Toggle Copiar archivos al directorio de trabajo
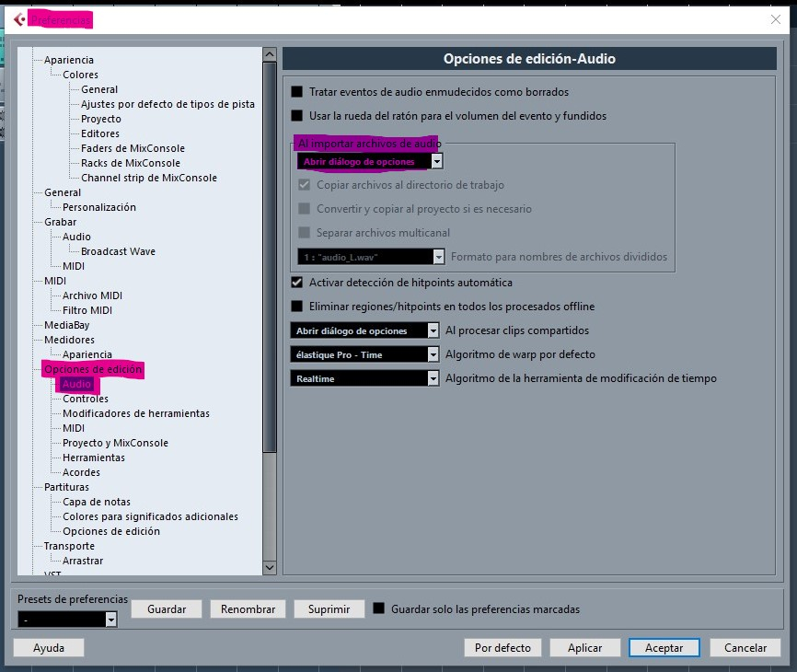Image resolution: width=797 pixels, height=672 pixels. click(304, 184)
